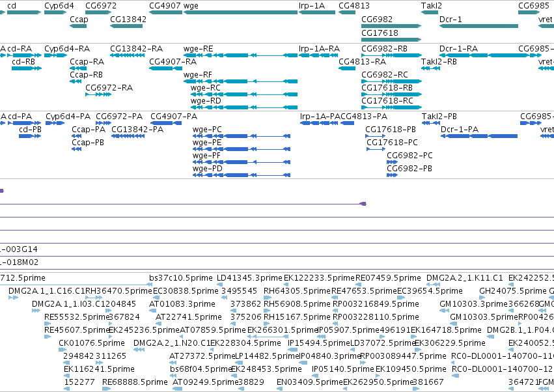Select transcript CG4907-RA
554x392 pixels.
pyautogui.click(x=166, y=68)
